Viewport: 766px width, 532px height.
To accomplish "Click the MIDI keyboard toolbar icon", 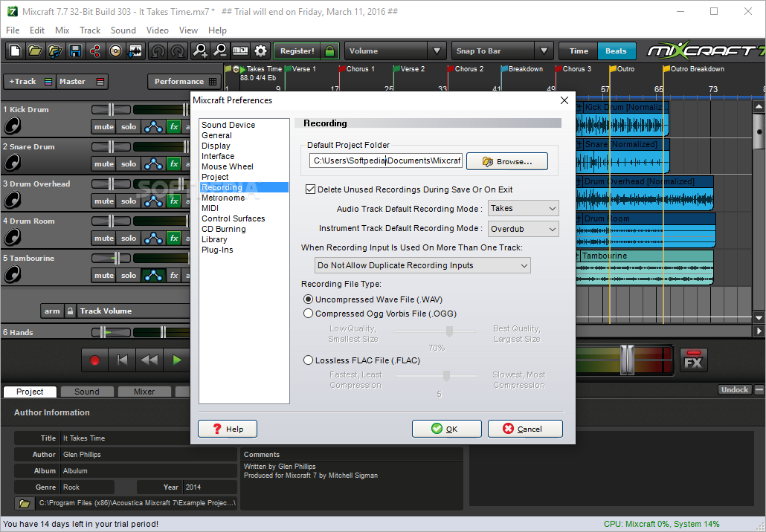I will click(x=240, y=51).
